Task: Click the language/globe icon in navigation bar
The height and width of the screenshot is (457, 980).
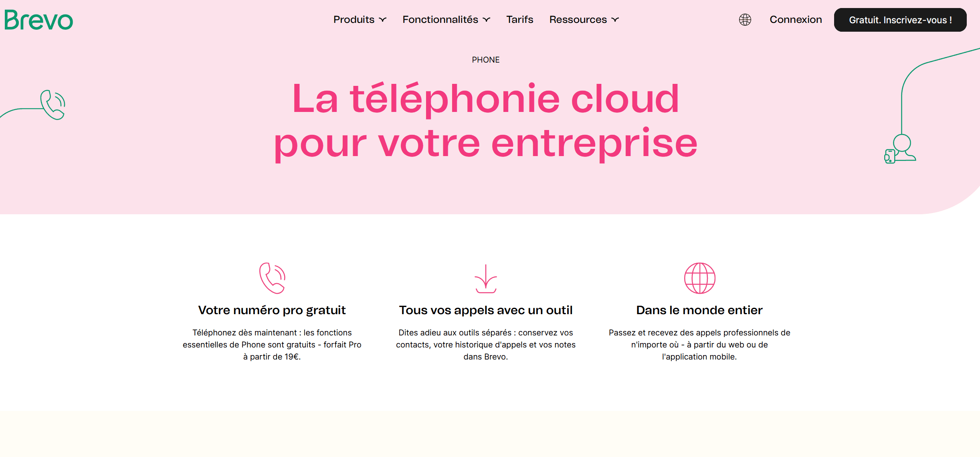Action: pyautogui.click(x=745, y=19)
